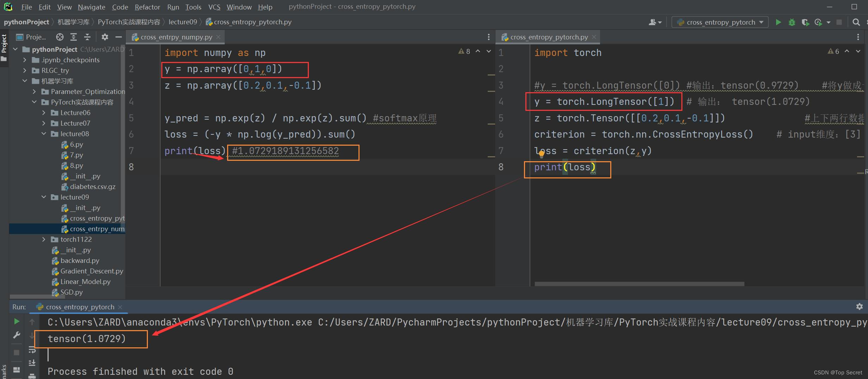This screenshot has height=379, width=868.
Task: Open the cross_entropy_pytorch run configuration dropdown
Action: click(x=720, y=22)
